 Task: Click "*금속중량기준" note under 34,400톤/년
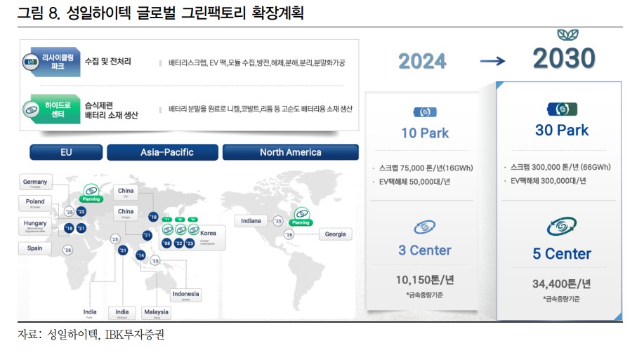[x=561, y=299]
